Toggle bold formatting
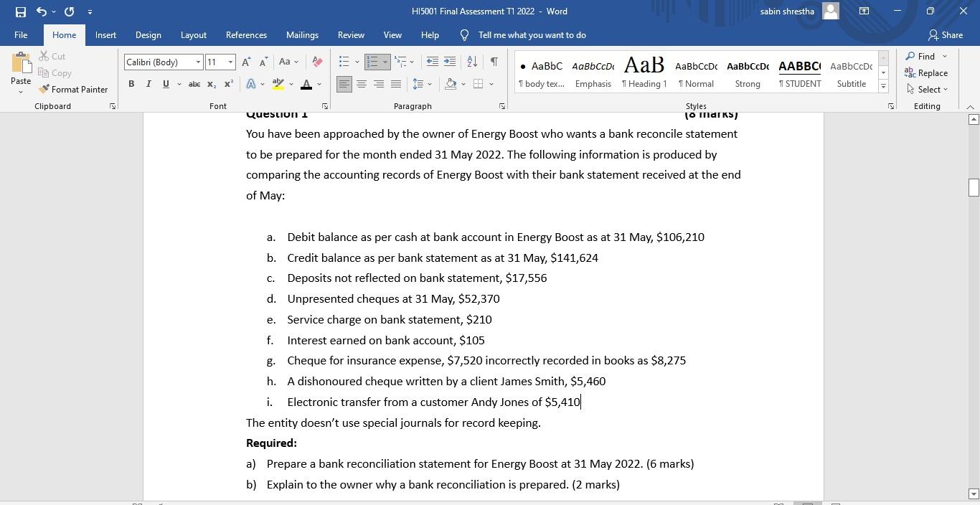The width and height of the screenshot is (980, 505). 131,84
